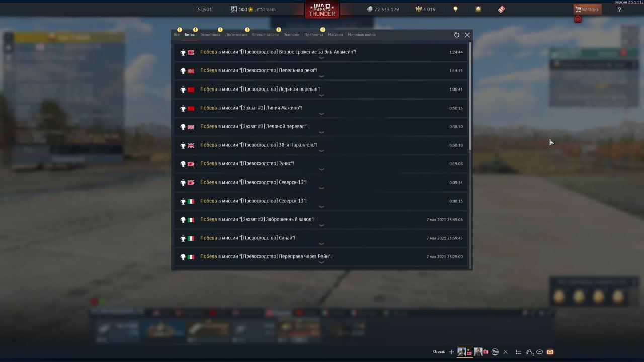This screenshot has height=362, width=644.
Task: Expand the Линия Мажино battle entry
Action: pyautogui.click(x=321, y=114)
